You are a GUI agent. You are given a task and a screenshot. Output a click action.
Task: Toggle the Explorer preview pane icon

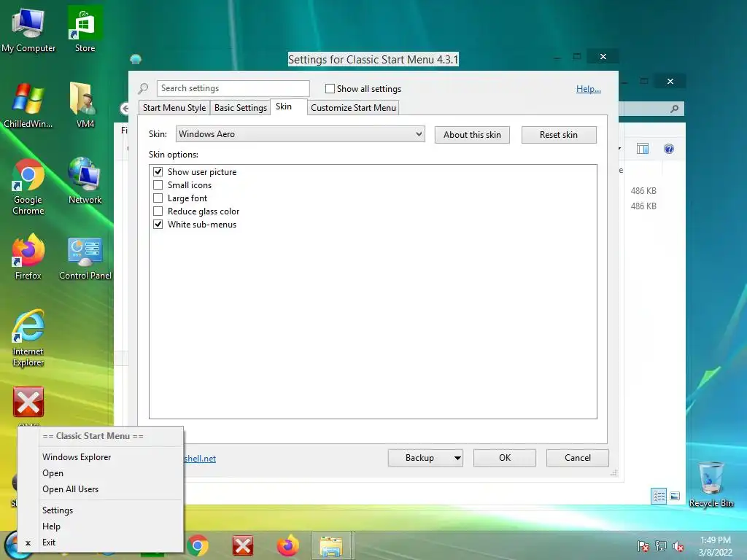643,149
